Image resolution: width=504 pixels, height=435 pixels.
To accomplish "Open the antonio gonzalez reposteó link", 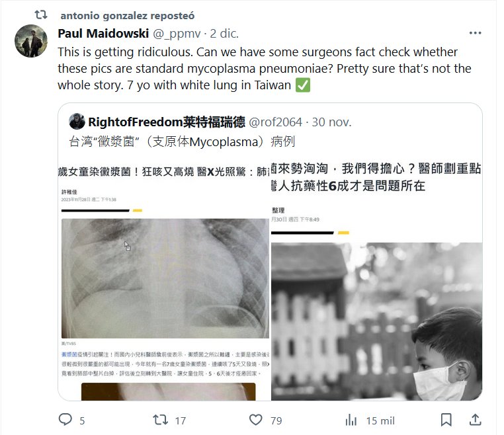I will [x=127, y=15].
